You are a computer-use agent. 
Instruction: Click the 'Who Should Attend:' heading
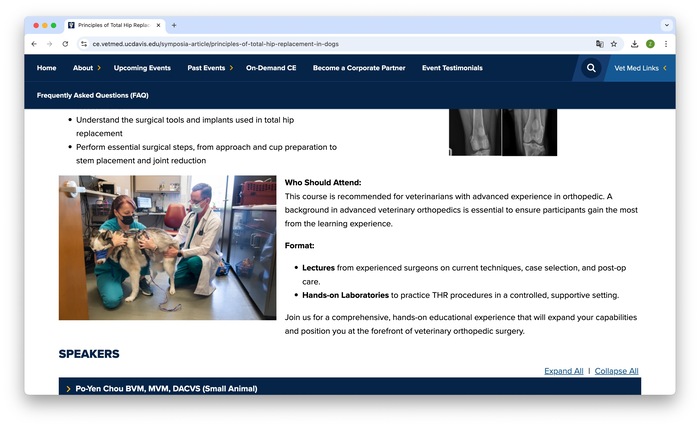pyautogui.click(x=323, y=182)
